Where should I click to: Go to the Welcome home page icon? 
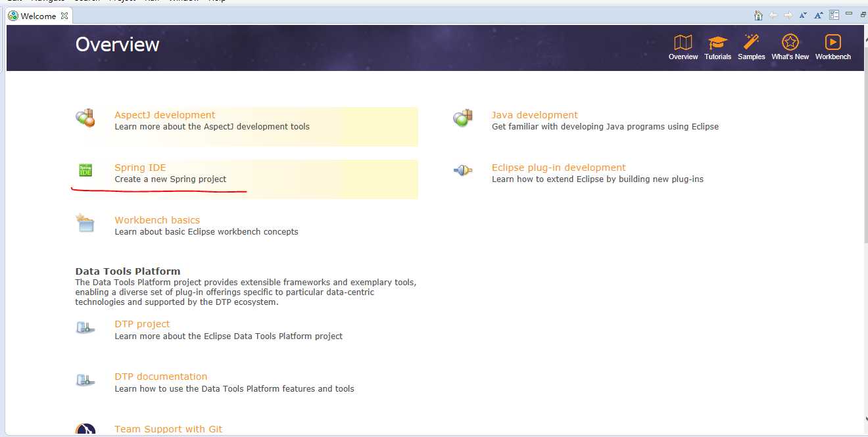(758, 15)
